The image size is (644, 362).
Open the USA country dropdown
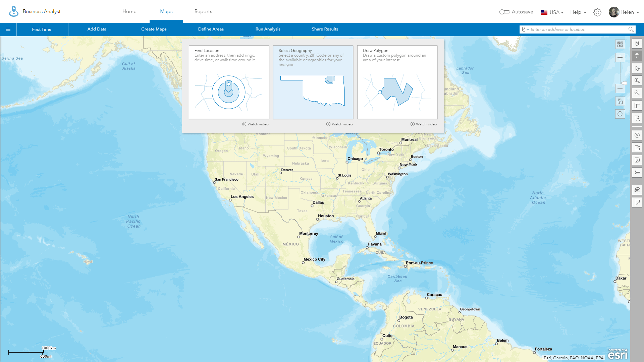(552, 12)
